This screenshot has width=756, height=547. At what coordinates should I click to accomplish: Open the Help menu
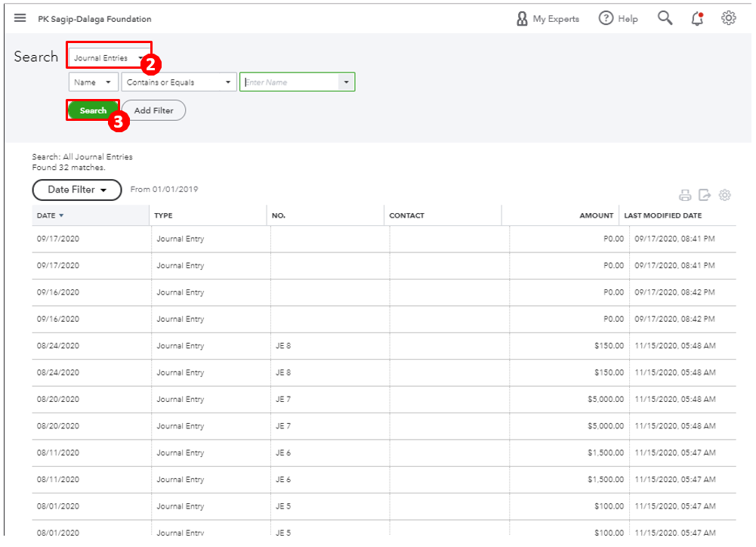[x=618, y=19]
